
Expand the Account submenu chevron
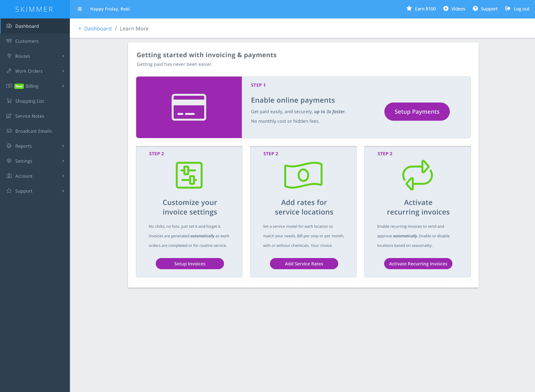63,176
